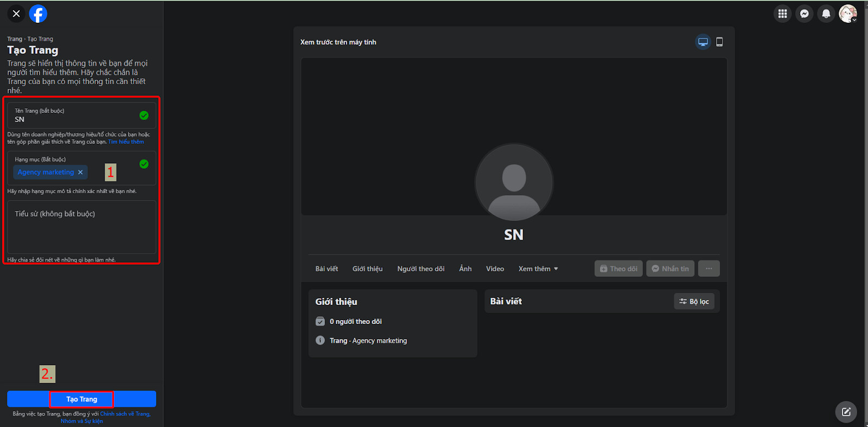Click the Tiểu sử bio text box
Image resolution: width=868 pixels, height=427 pixels.
pyautogui.click(x=81, y=227)
